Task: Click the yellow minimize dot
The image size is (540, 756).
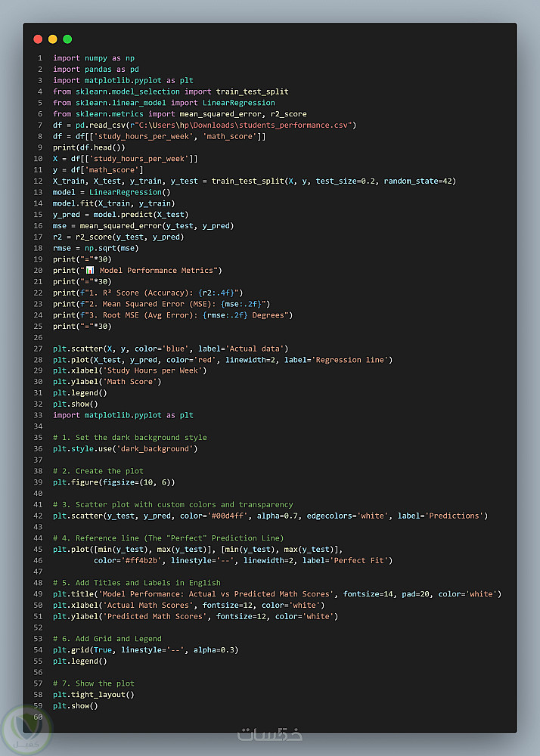Action: pos(52,39)
